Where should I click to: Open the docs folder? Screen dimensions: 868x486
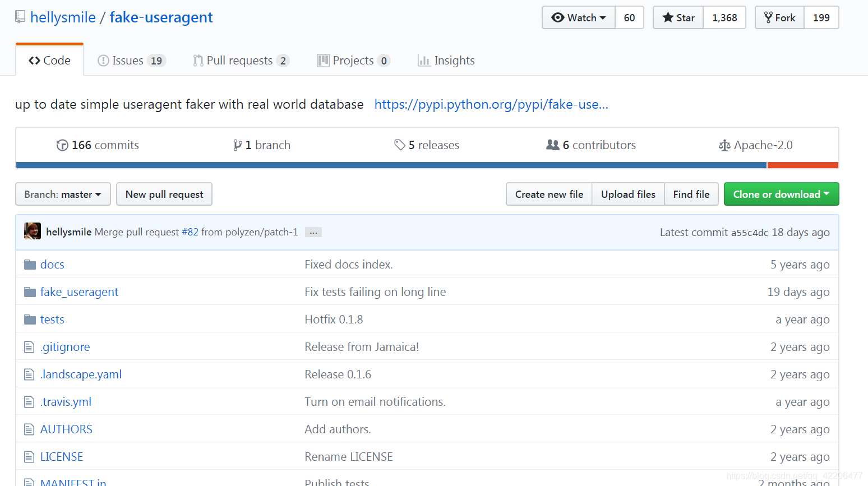[x=52, y=265]
